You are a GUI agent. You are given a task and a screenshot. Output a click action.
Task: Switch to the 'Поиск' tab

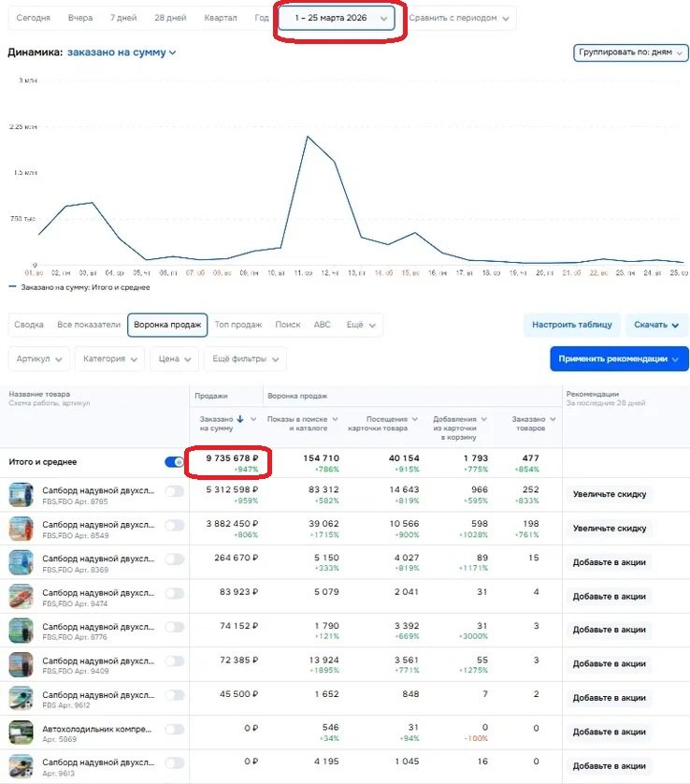pos(288,325)
